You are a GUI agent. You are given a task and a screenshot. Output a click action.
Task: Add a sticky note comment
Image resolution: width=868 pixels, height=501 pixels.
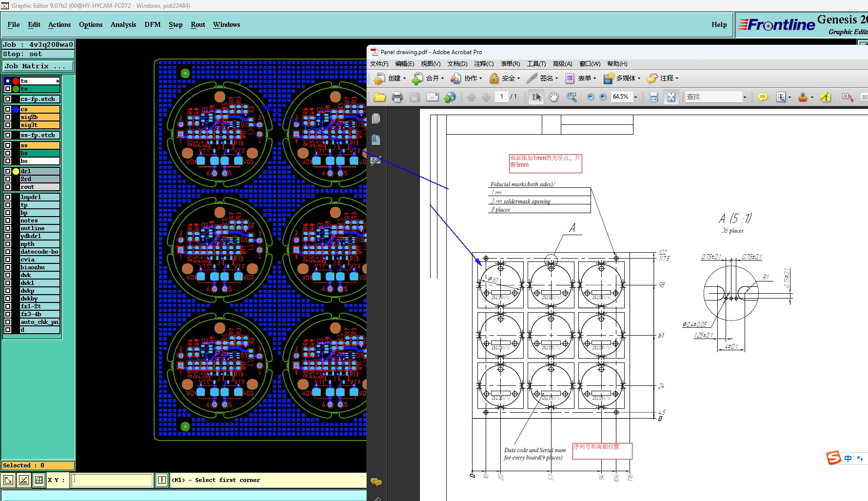click(x=763, y=97)
